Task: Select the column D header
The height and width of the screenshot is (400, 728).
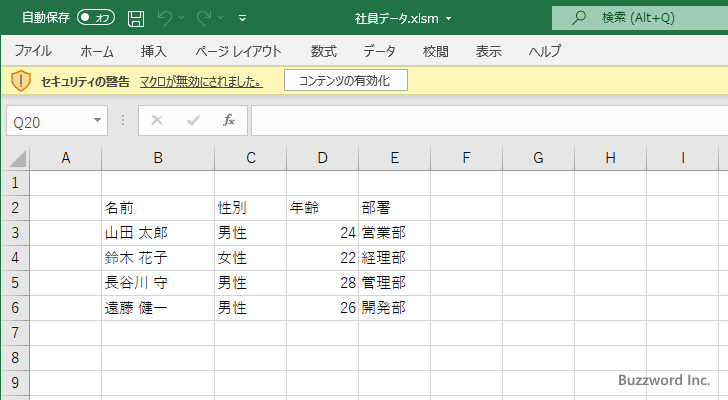Action: [322, 158]
